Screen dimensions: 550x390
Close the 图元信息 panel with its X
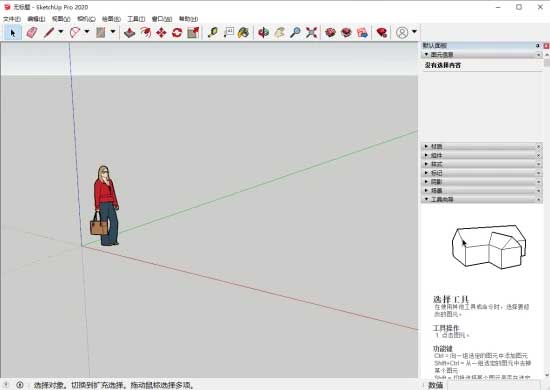pos(538,55)
